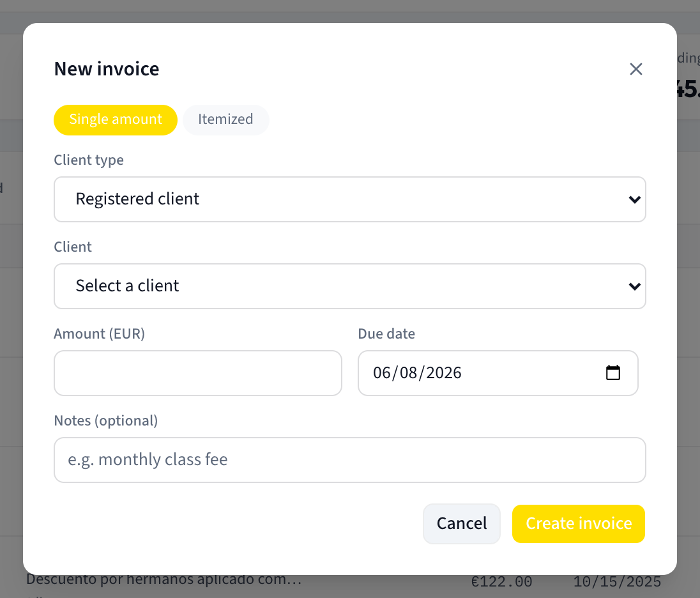700x598 pixels.
Task: Click the Notes (optional) text field
Action: coord(349,460)
